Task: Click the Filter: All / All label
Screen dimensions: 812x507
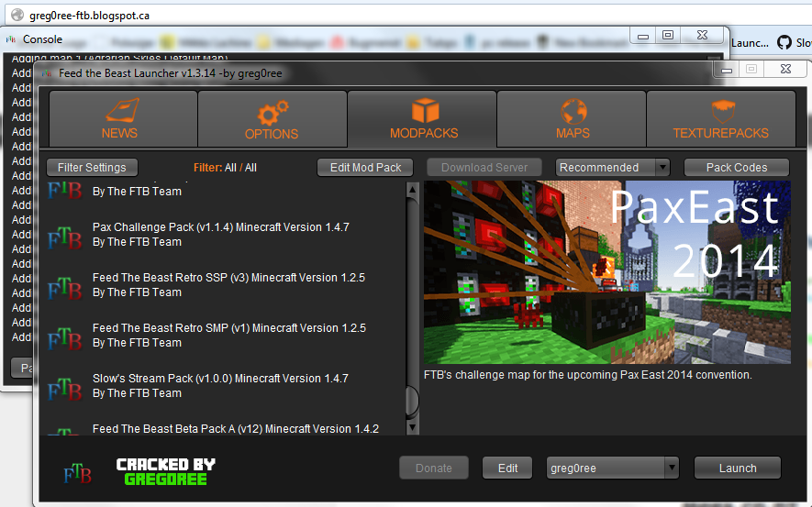Action: pos(226,168)
